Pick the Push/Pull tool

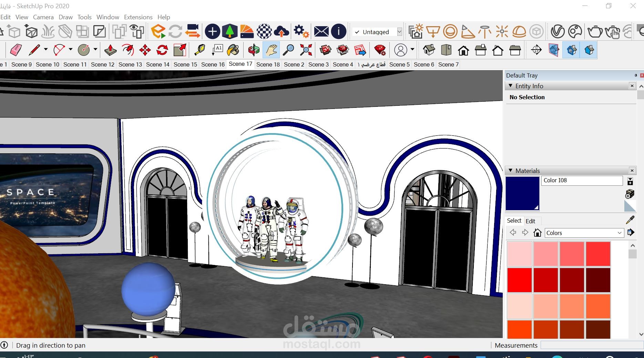click(110, 50)
